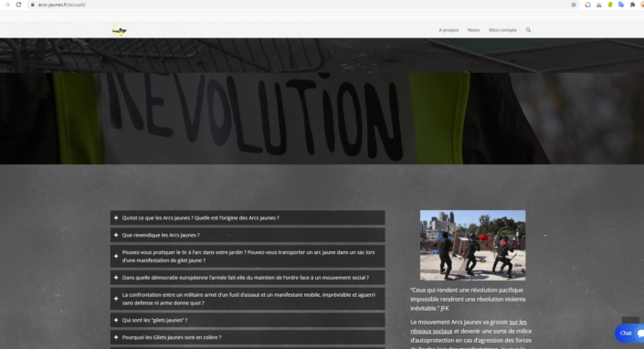Viewport: 644px width, 349px height.
Task: Go forward with the browser arrow
Action: pyautogui.click(x=7, y=5)
